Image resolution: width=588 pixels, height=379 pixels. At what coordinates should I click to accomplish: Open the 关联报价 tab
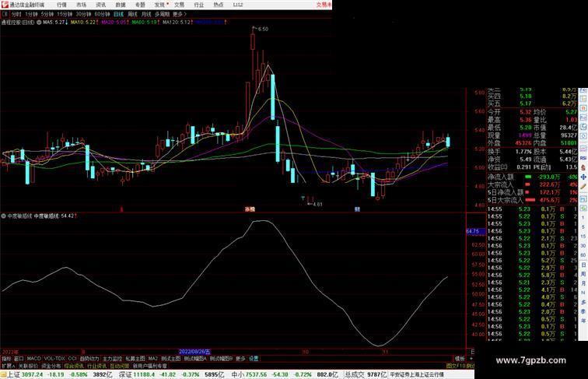coord(28,366)
